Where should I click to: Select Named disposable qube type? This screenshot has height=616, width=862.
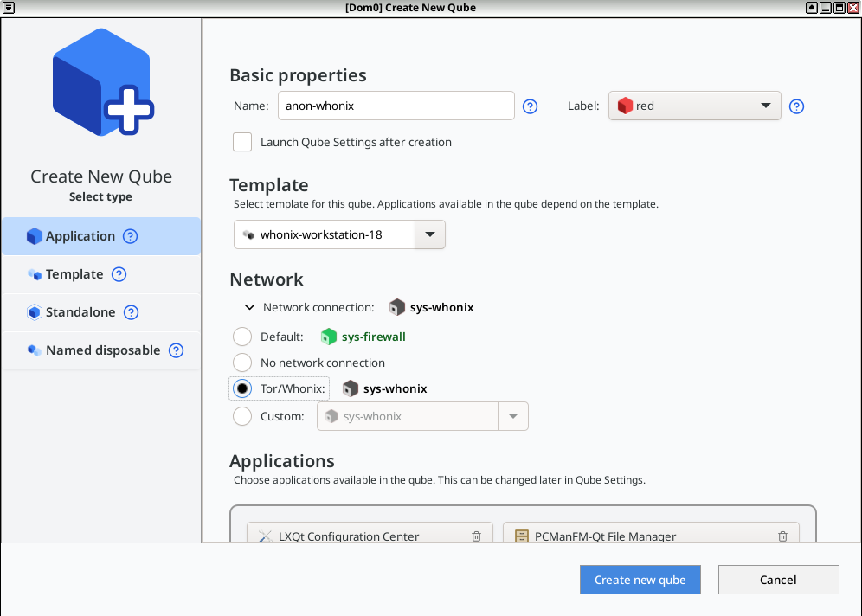[102, 350]
